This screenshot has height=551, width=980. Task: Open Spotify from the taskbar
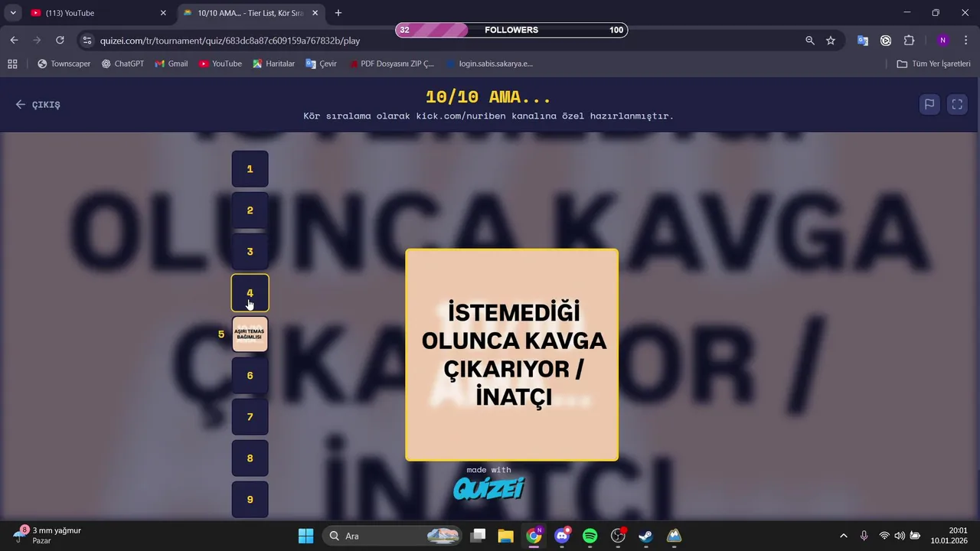coord(590,536)
